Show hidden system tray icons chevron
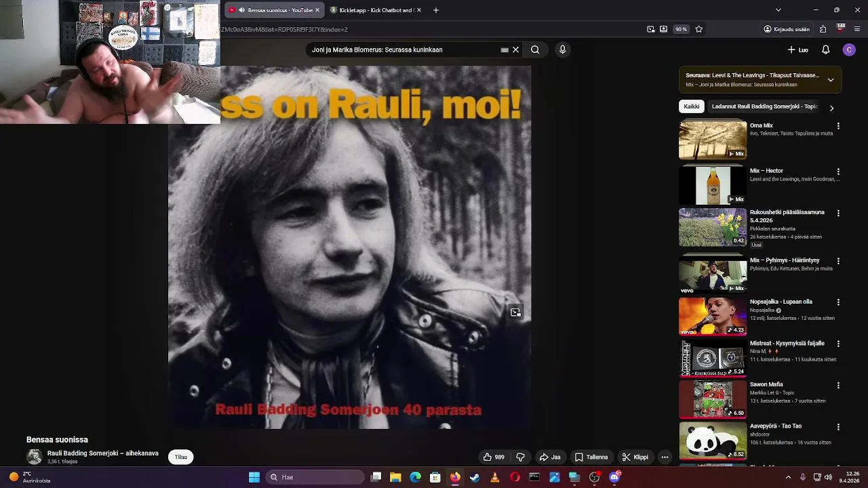Viewport: 868px width, 488px height. coord(788,477)
